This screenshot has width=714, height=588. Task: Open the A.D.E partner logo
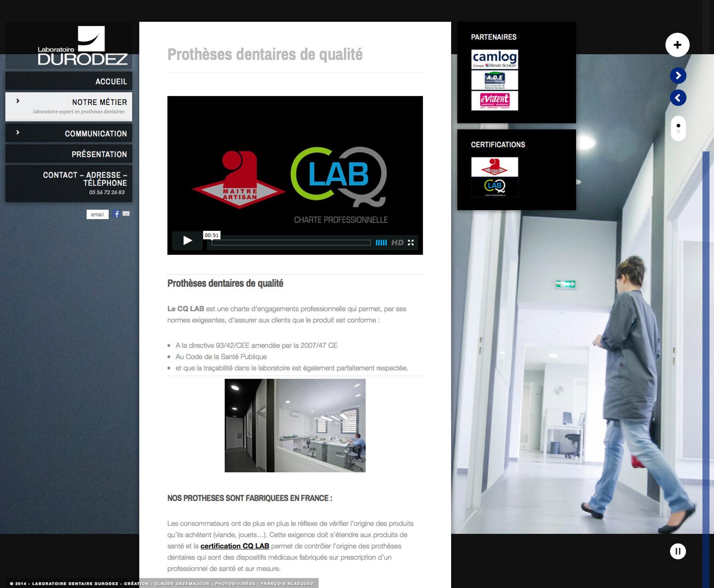point(495,80)
